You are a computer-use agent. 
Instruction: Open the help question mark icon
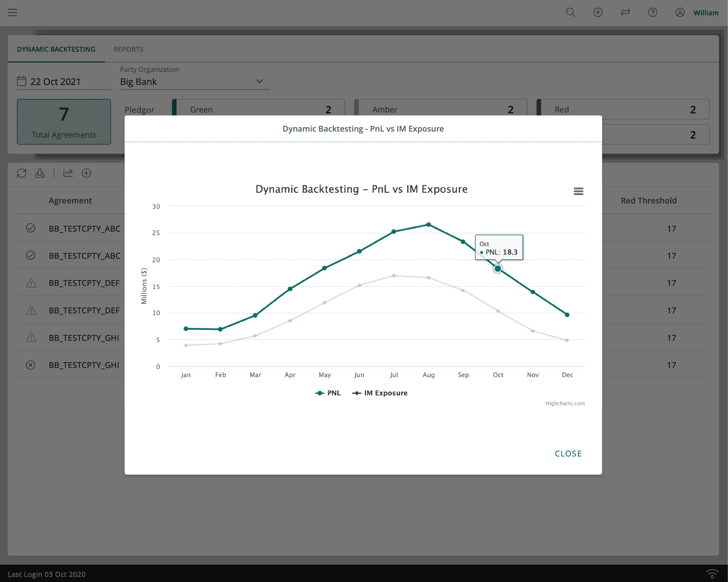pyautogui.click(x=652, y=12)
